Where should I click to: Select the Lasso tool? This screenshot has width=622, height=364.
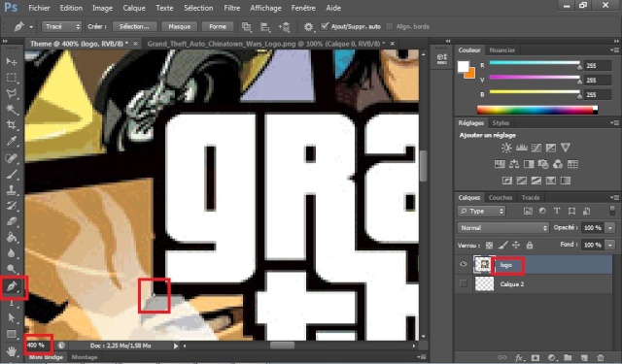click(x=12, y=93)
